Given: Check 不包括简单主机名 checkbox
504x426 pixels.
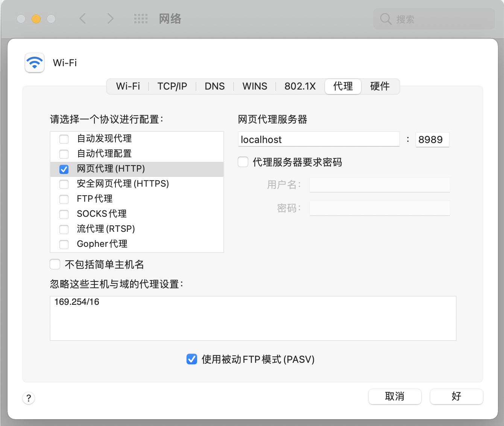Looking at the screenshot, I should (55, 264).
